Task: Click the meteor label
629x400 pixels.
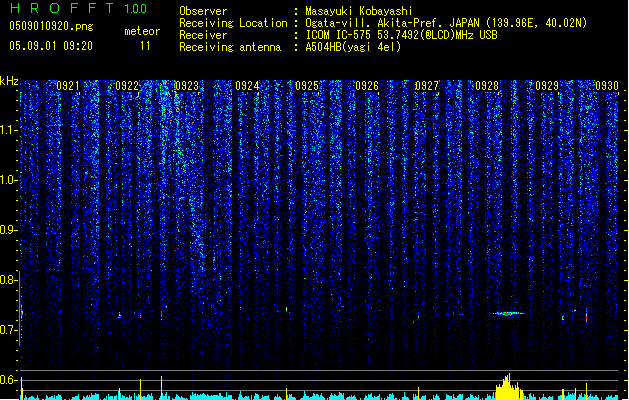Action: (142, 31)
